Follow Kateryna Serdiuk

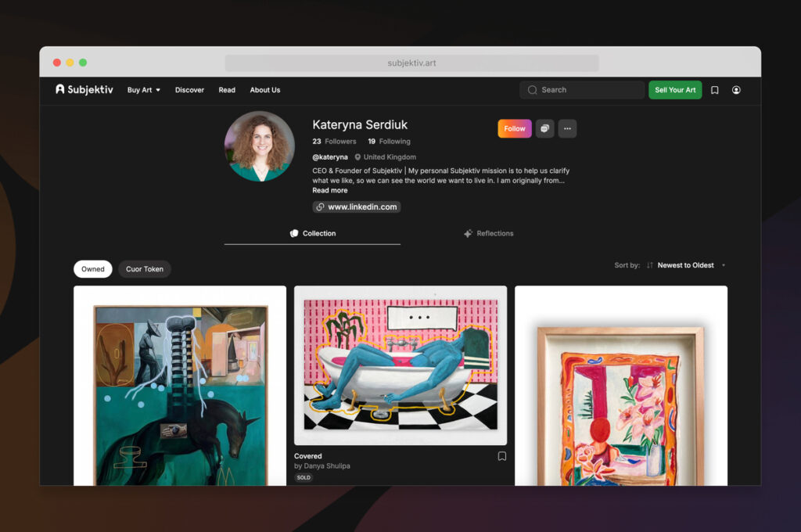tap(515, 129)
